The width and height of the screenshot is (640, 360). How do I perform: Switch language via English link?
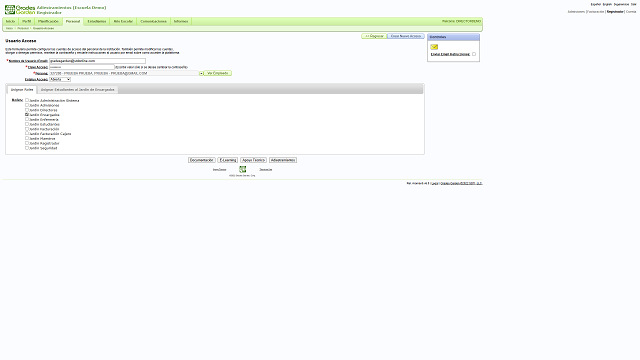[x=607, y=4]
